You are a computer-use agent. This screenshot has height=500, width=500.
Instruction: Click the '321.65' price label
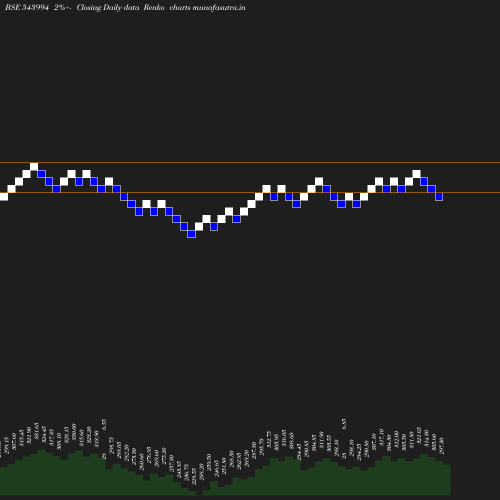click(x=419, y=435)
